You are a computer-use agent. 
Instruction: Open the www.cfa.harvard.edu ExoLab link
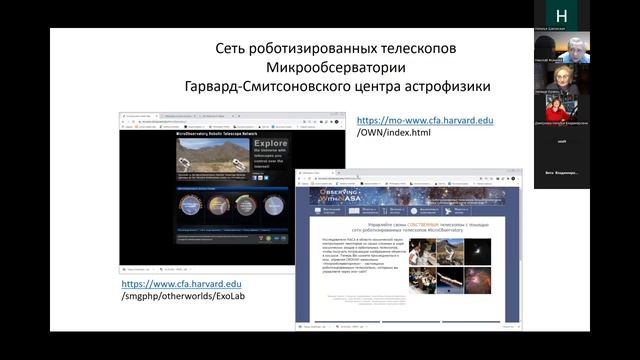tap(181, 284)
